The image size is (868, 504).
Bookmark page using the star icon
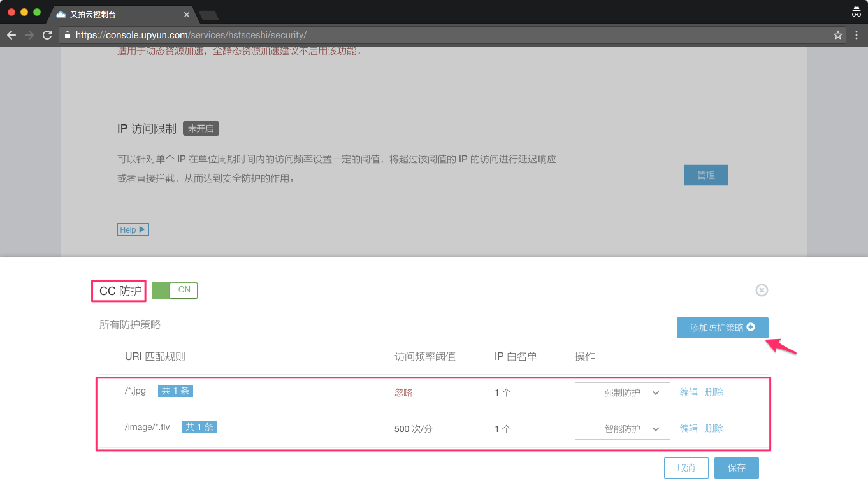[x=838, y=35]
